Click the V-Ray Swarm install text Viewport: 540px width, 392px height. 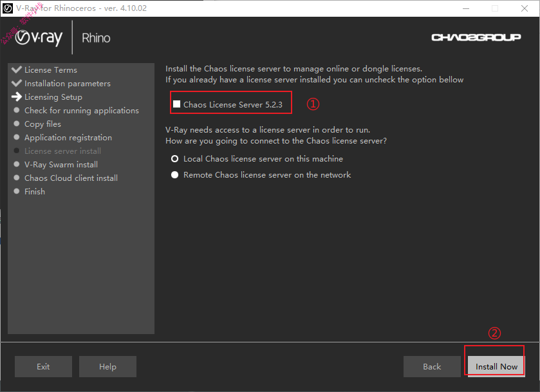pos(61,165)
